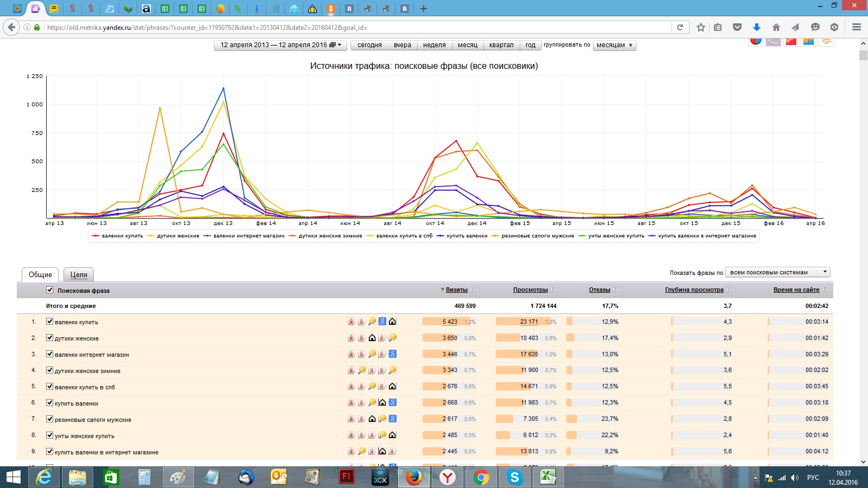Click Google icon in 'валенки купить' row
The height and width of the screenshot is (488, 868).
click(382, 322)
